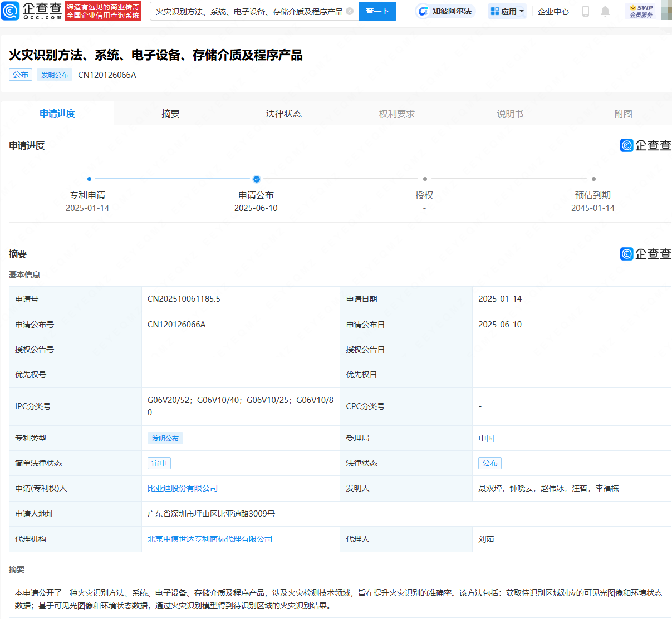Click the IPC classification codes cell

[x=241, y=406]
